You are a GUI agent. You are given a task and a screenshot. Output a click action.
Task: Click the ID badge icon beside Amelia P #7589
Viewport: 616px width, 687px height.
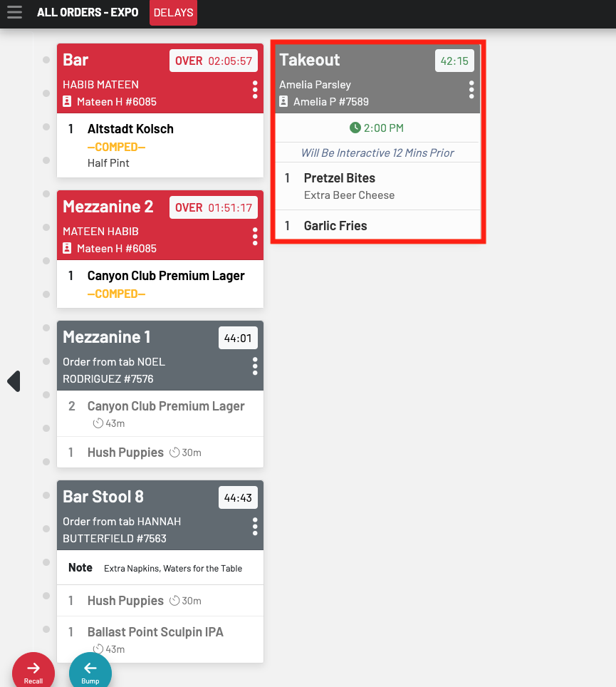pyautogui.click(x=283, y=102)
